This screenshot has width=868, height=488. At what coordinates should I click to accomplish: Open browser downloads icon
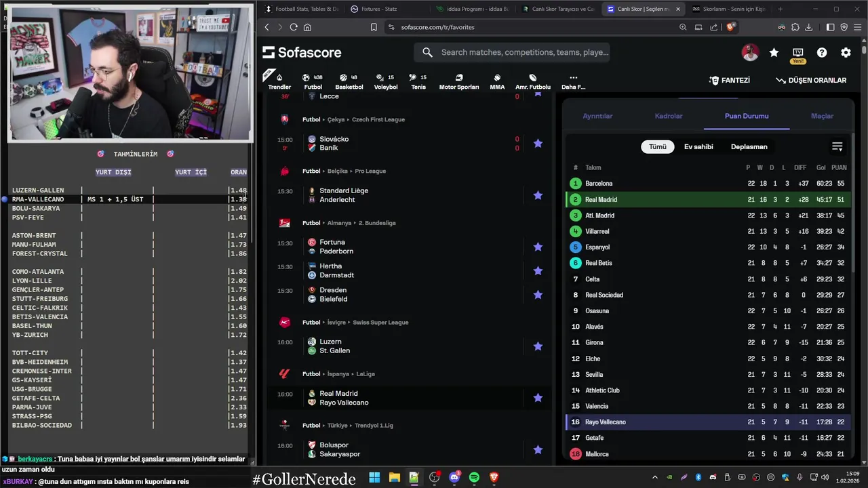point(808,27)
